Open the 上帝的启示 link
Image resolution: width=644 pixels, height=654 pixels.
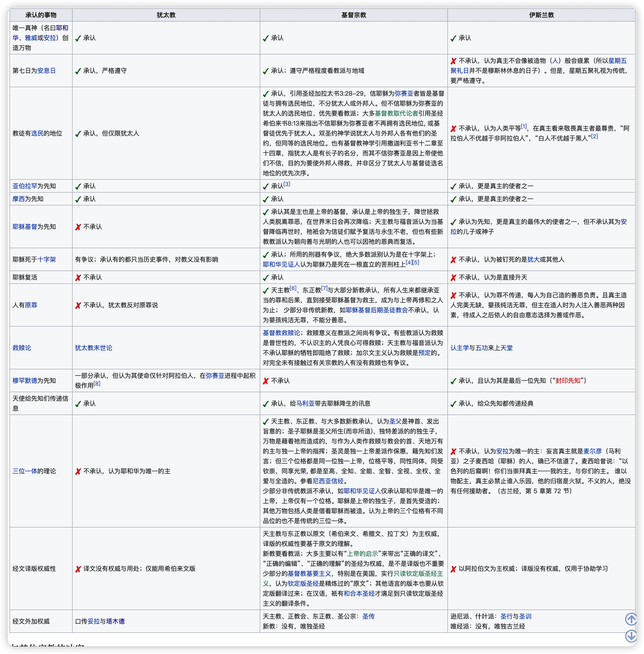[362, 554]
